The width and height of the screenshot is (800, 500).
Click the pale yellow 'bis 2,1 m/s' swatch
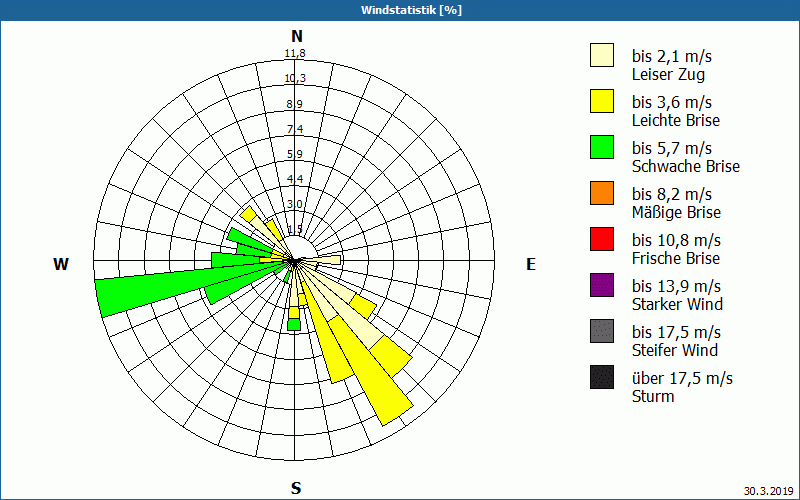tap(602, 55)
